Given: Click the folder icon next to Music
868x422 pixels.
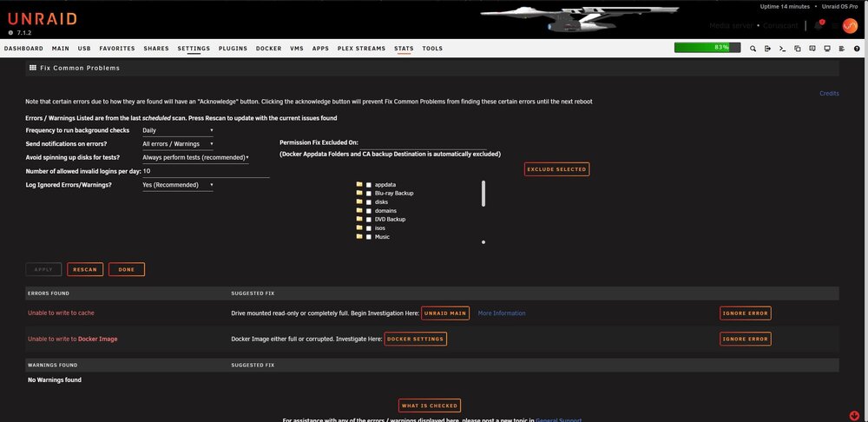Looking at the screenshot, I should click(359, 236).
